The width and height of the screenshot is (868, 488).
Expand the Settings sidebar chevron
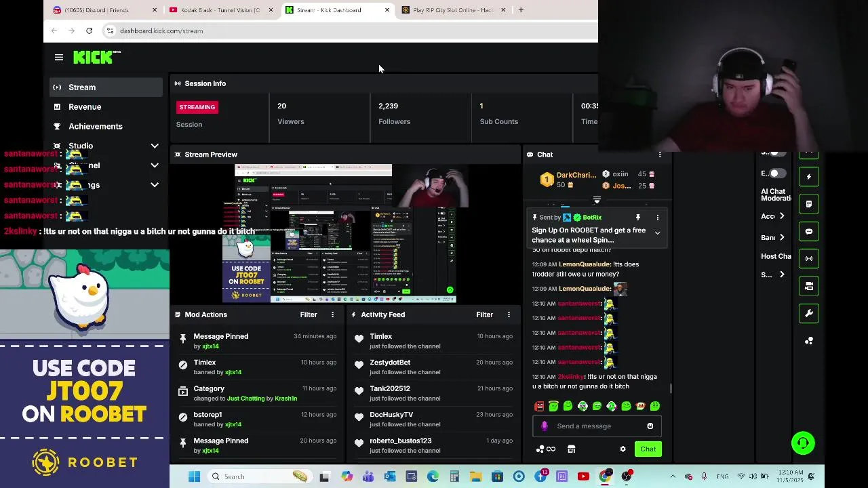(155, 185)
